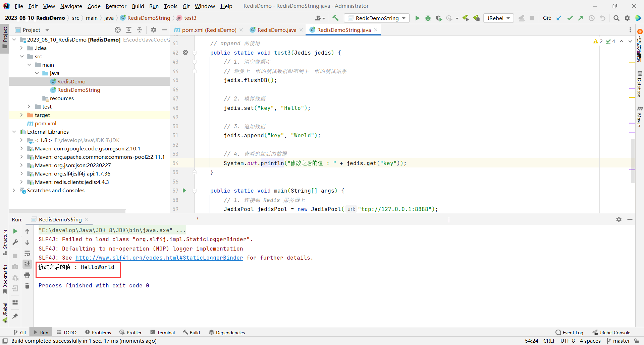Screen dimensions: 644x345
Task: Debug with JRebel rocket icon
Action: [476, 18]
